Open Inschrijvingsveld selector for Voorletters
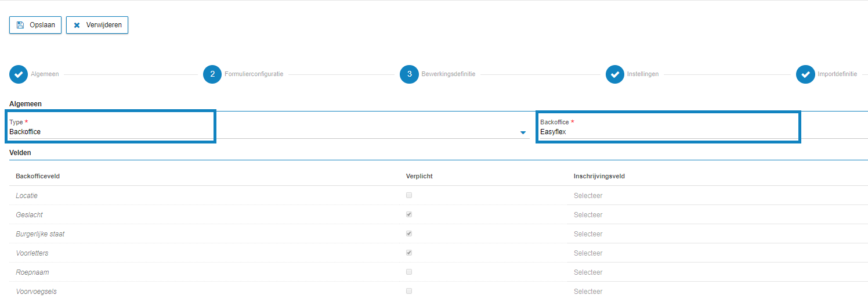This screenshot has height=298, width=868. click(588, 253)
